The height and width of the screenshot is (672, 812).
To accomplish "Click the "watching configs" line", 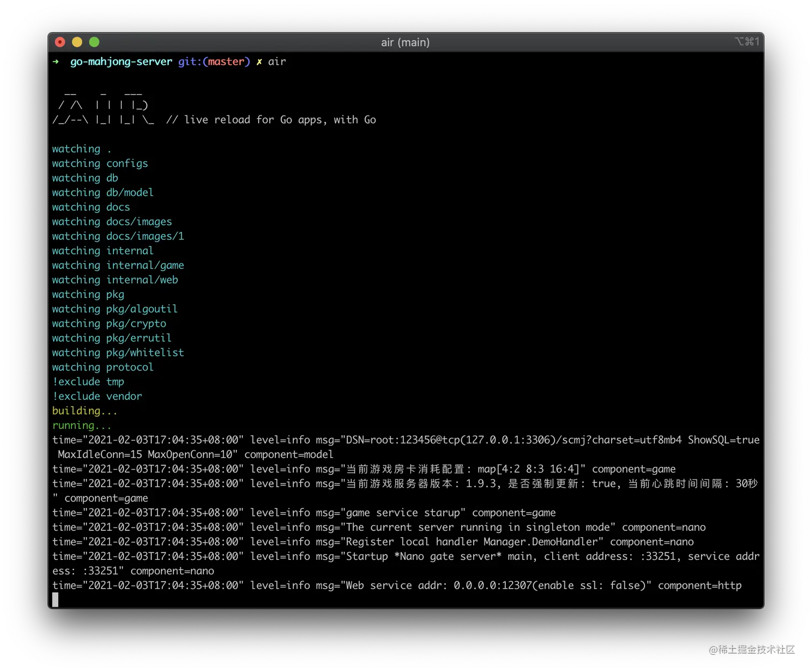I will [100, 163].
